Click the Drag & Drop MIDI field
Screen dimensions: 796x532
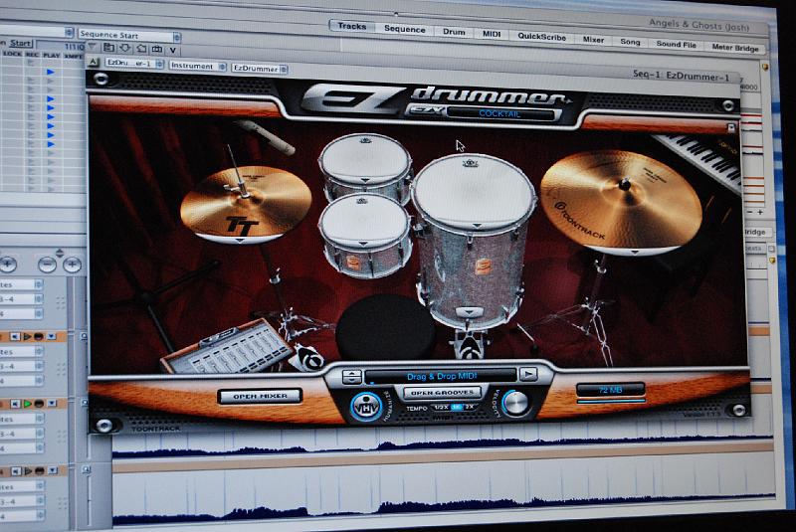click(440, 375)
